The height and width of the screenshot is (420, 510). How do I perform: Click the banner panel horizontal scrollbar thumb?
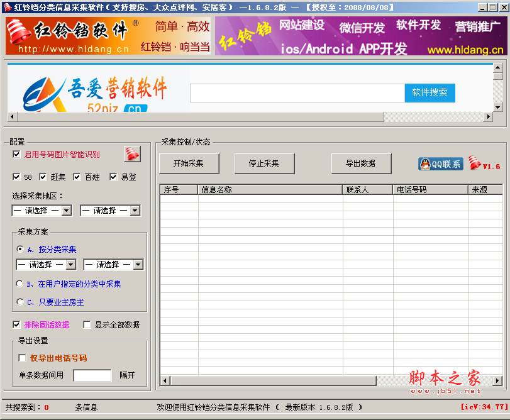(x=201, y=117)
